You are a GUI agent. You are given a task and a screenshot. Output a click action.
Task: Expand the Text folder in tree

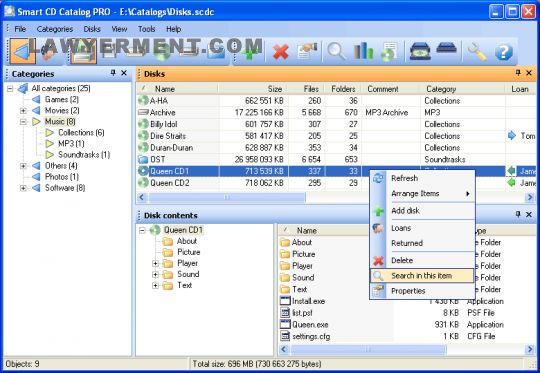(155, 286)
